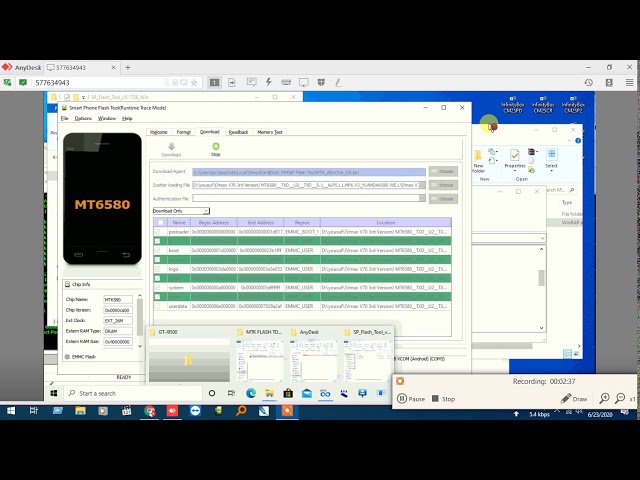Viewport: 640px width, 480px height.
Task: Pause the screen recording
Action: coord(411,398)
